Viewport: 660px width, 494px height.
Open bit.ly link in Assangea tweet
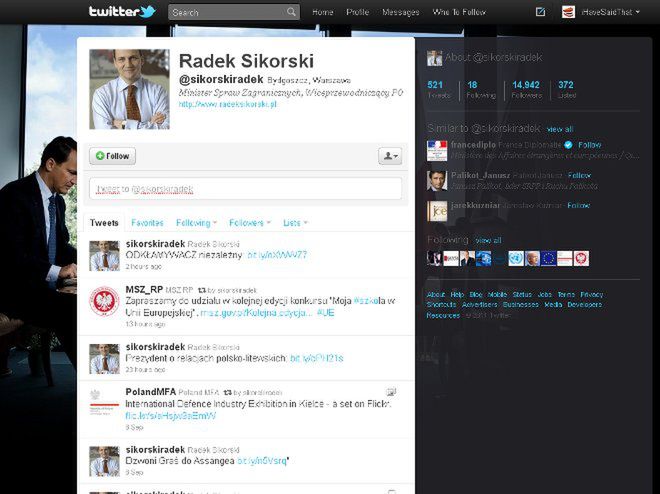click(262, 461)
